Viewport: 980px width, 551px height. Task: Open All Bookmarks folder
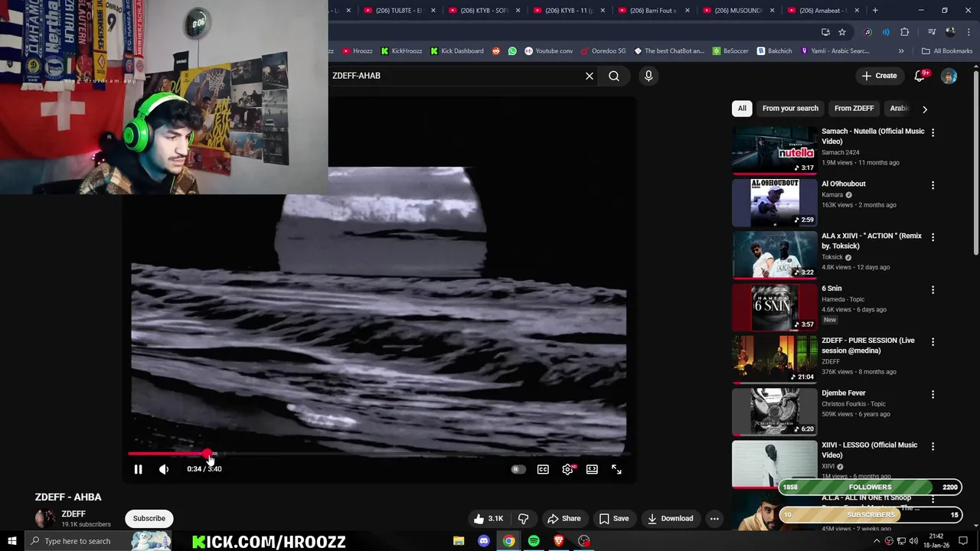(x=947, y=51)
